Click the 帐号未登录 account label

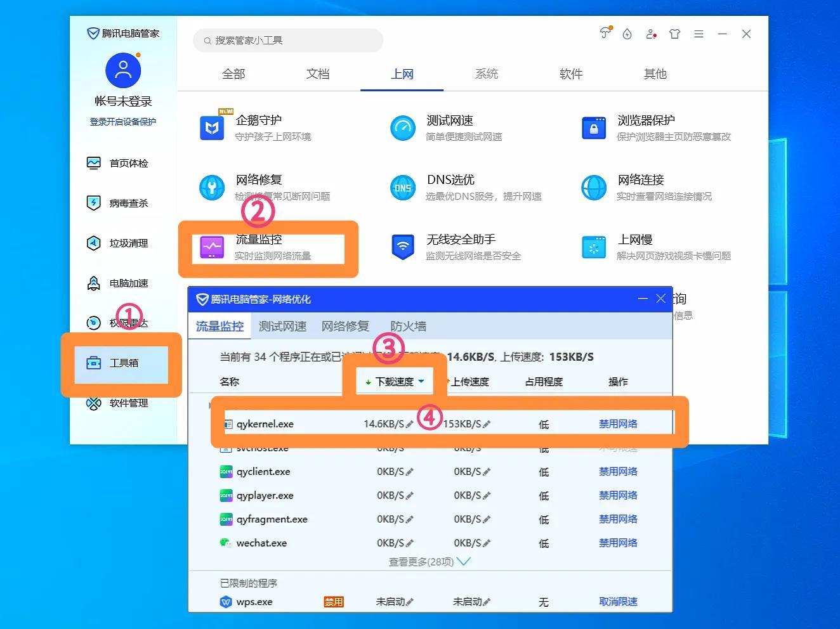(x=123, y=101)
